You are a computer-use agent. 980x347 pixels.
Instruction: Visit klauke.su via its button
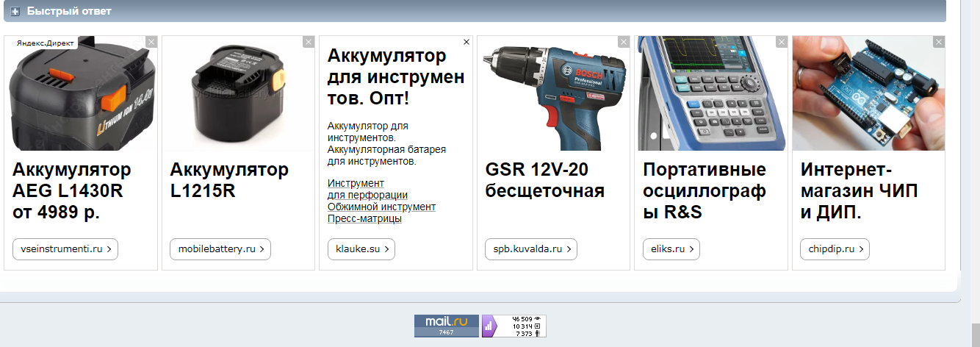[361, 249]
